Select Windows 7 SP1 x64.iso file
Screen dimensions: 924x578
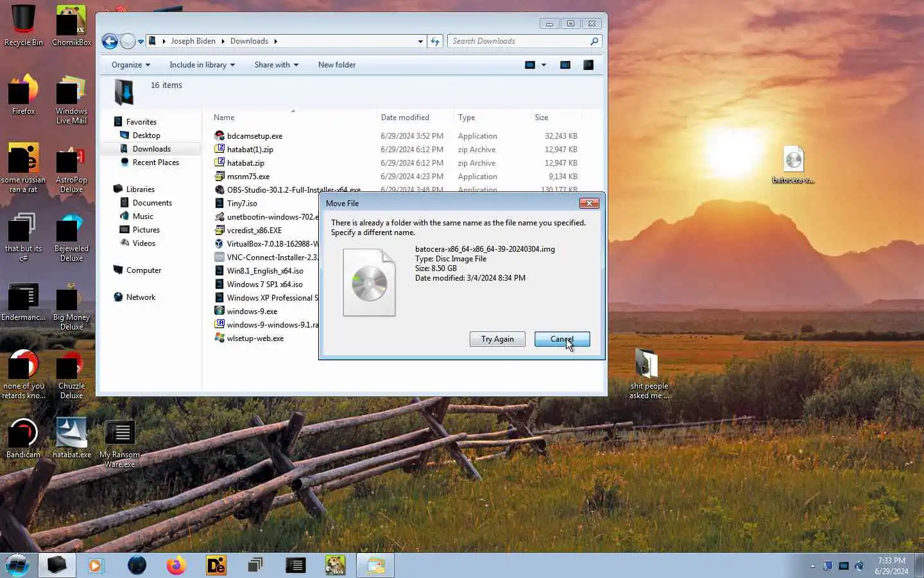(x=264, y=285)
